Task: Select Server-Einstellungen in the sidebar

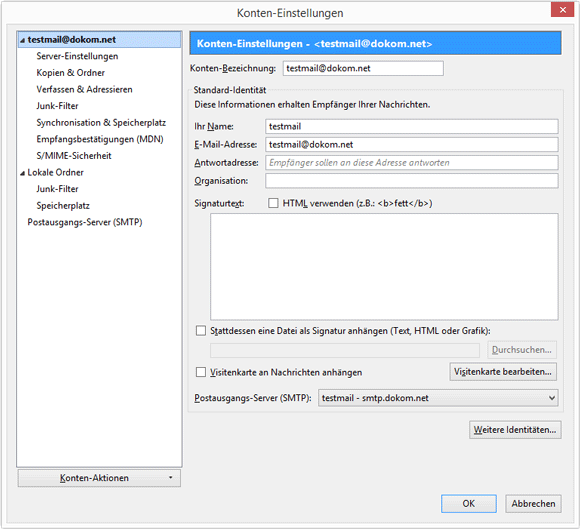Action: coord(77,56)
